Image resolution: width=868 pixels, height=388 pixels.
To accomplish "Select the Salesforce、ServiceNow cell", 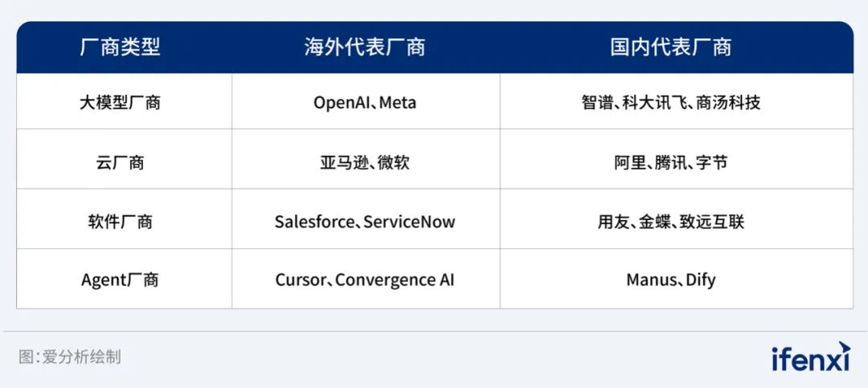I will [365, 222].
